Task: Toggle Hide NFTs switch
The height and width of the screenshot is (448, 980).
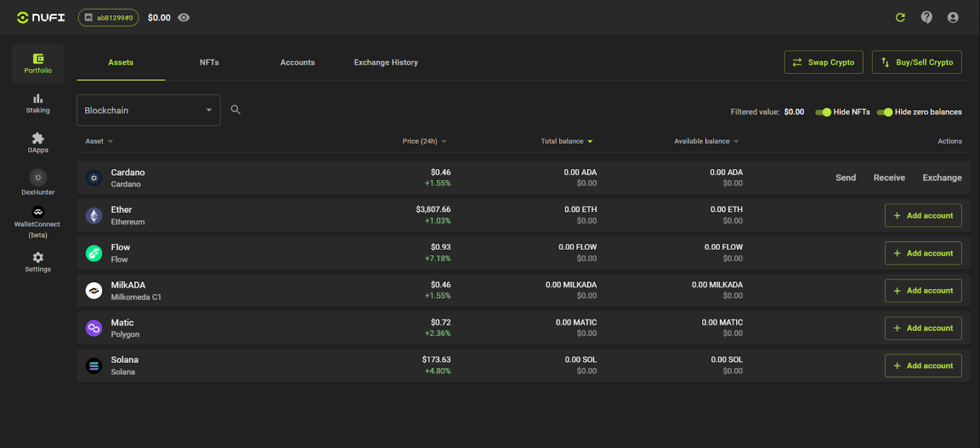Action: [x=823, y=112]
